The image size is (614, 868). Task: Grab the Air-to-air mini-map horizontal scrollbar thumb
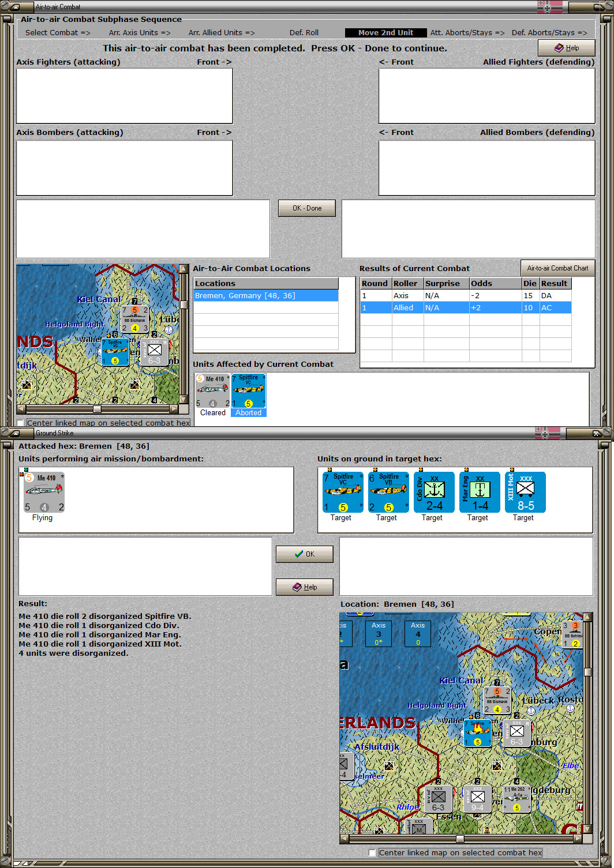click(97, 409)
